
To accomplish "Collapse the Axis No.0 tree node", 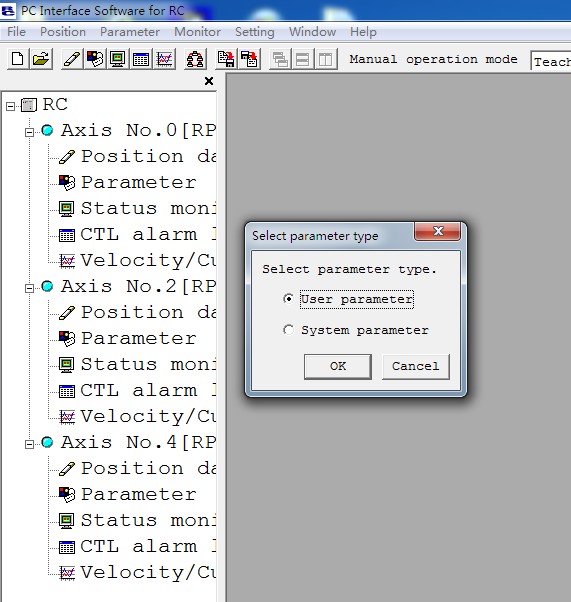I will coord(29,132).
